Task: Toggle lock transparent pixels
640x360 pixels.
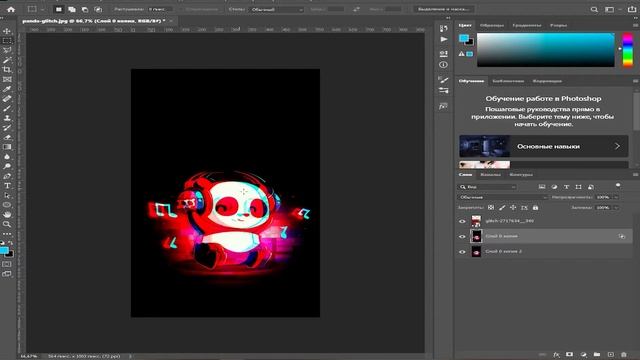Action: (x=491, y=207)
